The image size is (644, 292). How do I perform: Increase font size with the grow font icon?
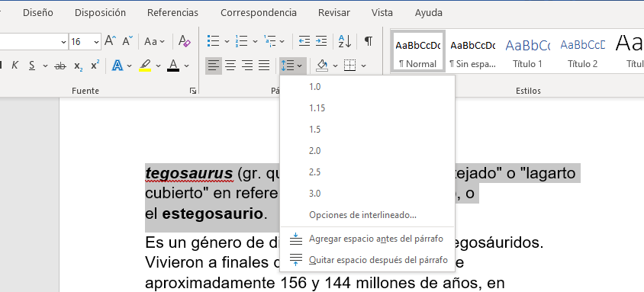(110, 41)
